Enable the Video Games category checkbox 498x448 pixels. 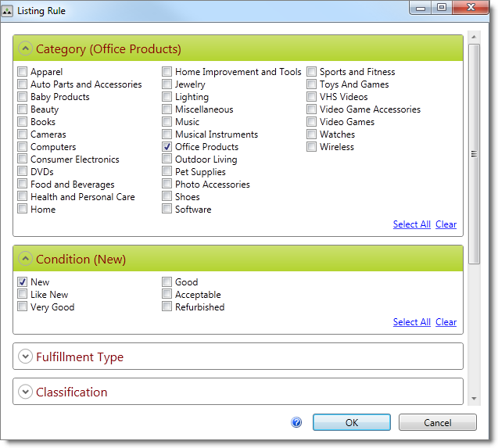pyautogui.click(x=312, y=122)
